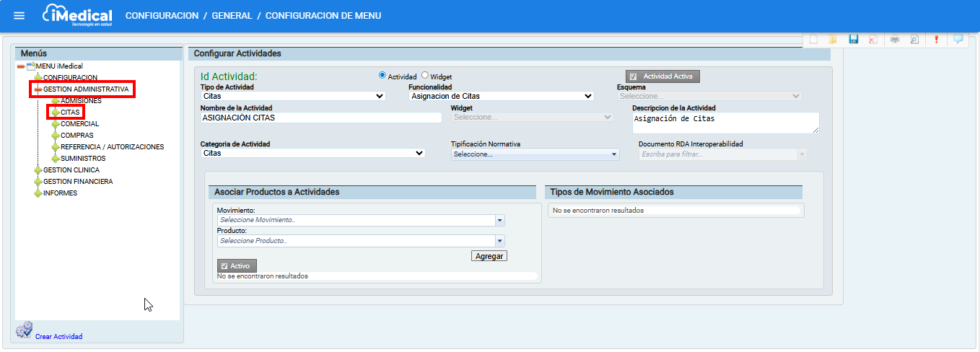Viewport: 980px width, 352px height.
Task: Select the Widget radio button
Action: click(x=425, y=75)
